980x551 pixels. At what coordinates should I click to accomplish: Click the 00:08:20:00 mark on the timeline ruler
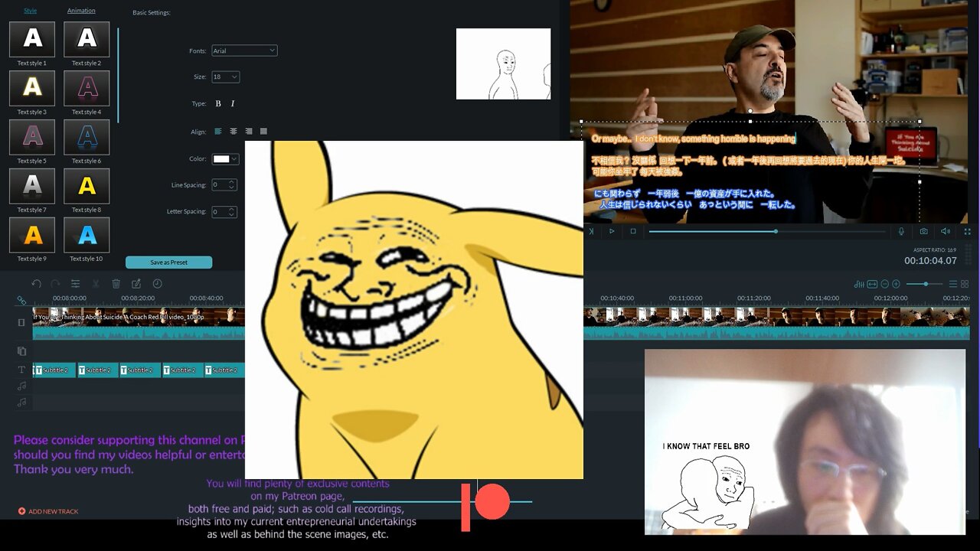coord(138,298)
